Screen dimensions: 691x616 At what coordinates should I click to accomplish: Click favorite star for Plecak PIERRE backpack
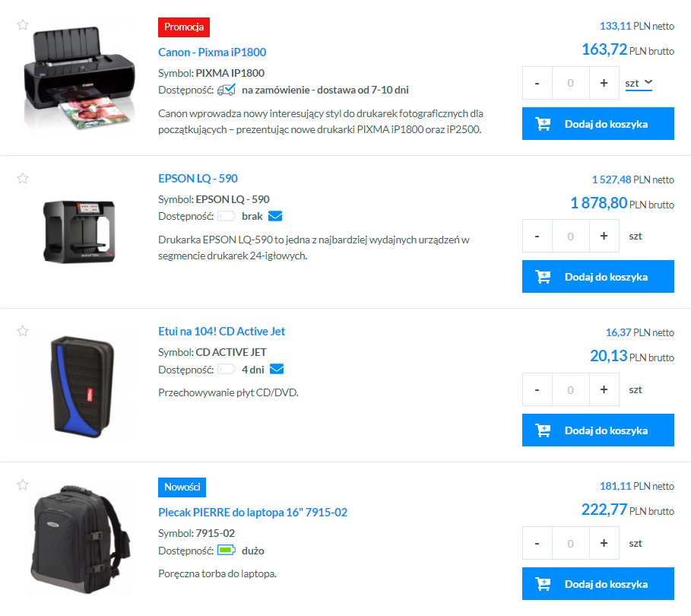pos(23,485)
